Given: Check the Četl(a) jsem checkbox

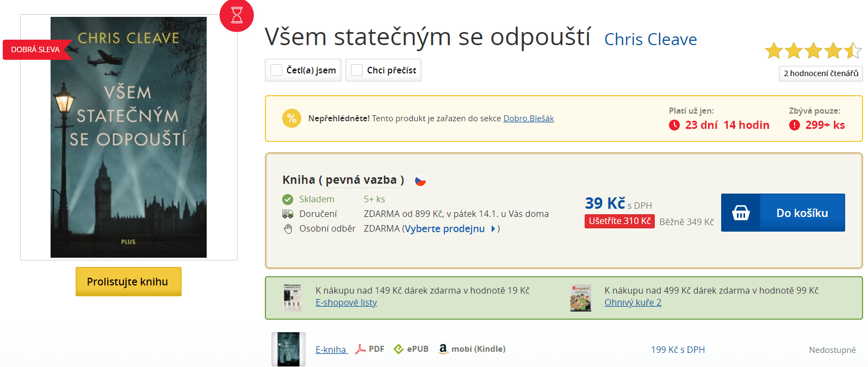Looking at the screenshot, I should 276,70.
